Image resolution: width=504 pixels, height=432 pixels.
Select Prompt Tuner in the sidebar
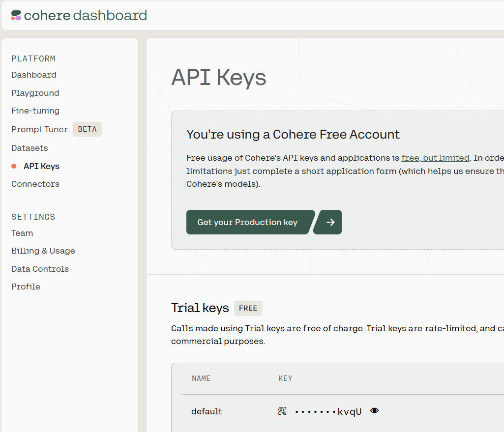pyautogui.click(x=40, y=129)
